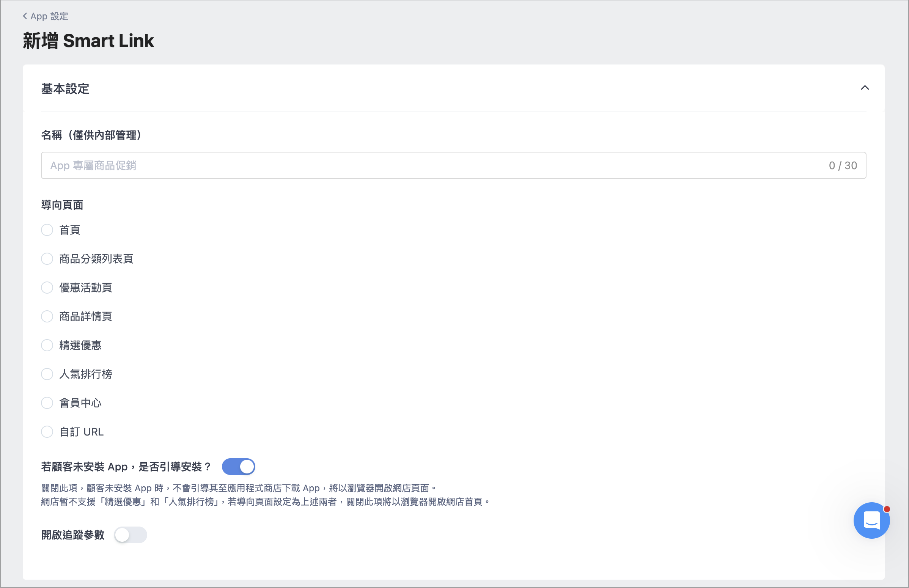Collapse the 基本設定 section chevron
909x588 pixels.
click(865, 88)
